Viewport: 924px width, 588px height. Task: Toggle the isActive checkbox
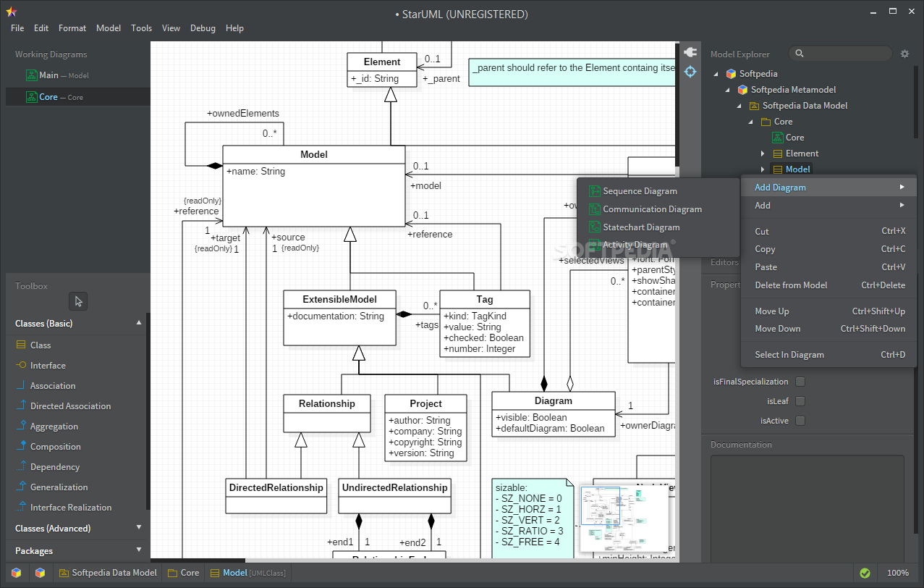(x=800, y=421)
